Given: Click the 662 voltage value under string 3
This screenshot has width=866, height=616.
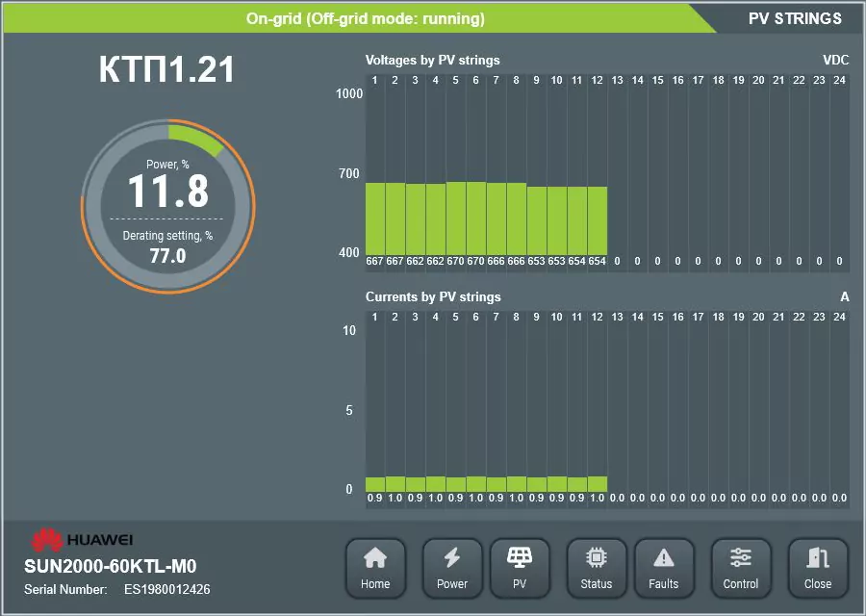Looking at the screenshot, I should point(416,261).
